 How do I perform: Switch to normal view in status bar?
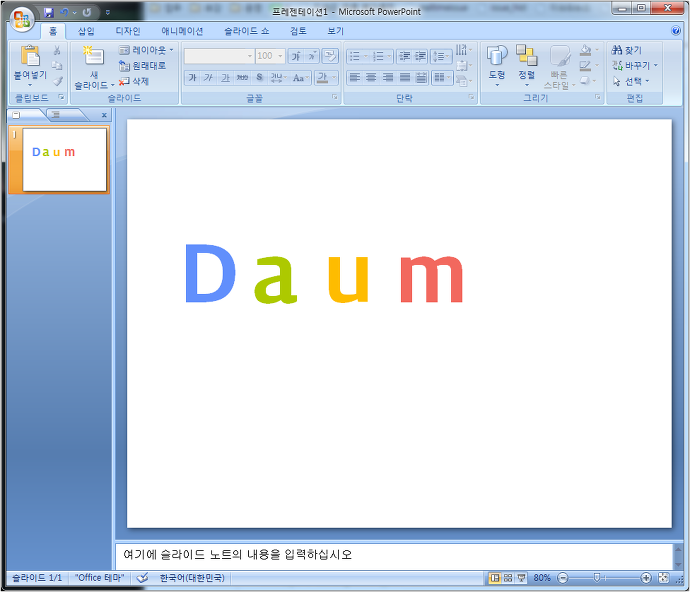(x=495, y=578)
